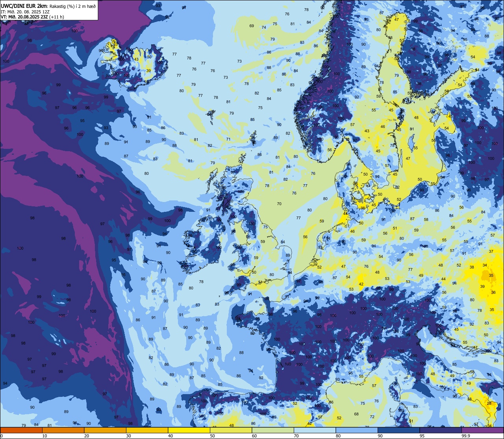504x439 pixels.
Task: Click the legend tick label "30"
Action: (128, 436)
